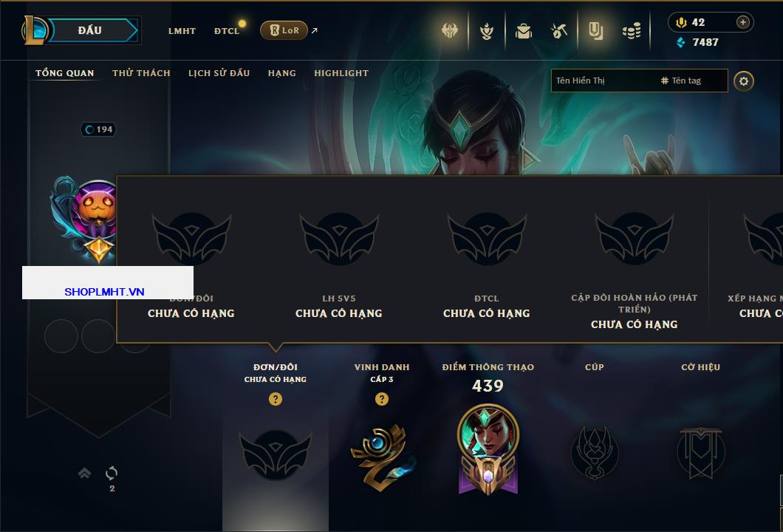Open the Clash helmet icon in top bar
The image size is (783, 532).
coord(449,31)
